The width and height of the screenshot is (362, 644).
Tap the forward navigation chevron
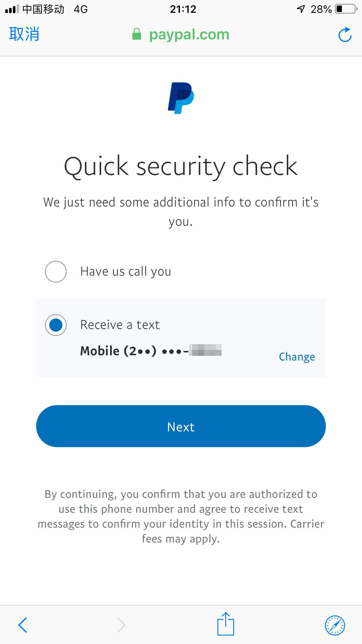tap(121, 625)
